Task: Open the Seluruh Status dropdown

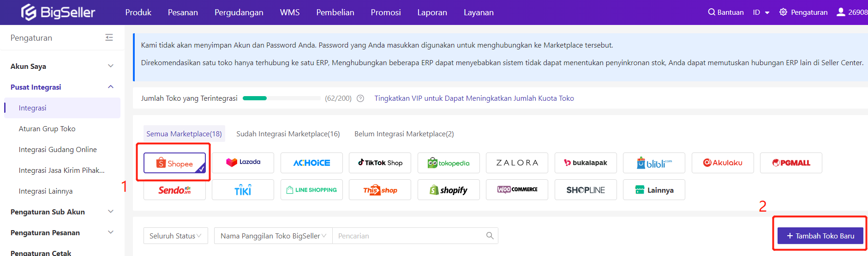Action: click(175, 236)
